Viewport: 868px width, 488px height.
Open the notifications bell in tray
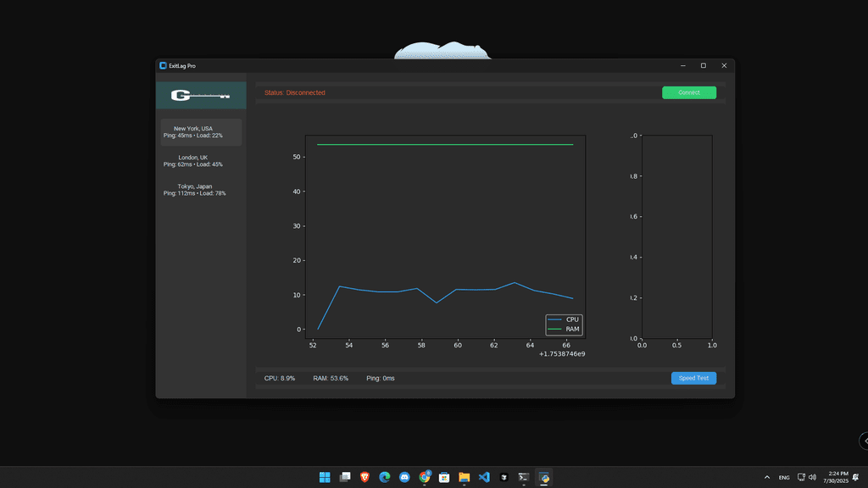point(856,477)
